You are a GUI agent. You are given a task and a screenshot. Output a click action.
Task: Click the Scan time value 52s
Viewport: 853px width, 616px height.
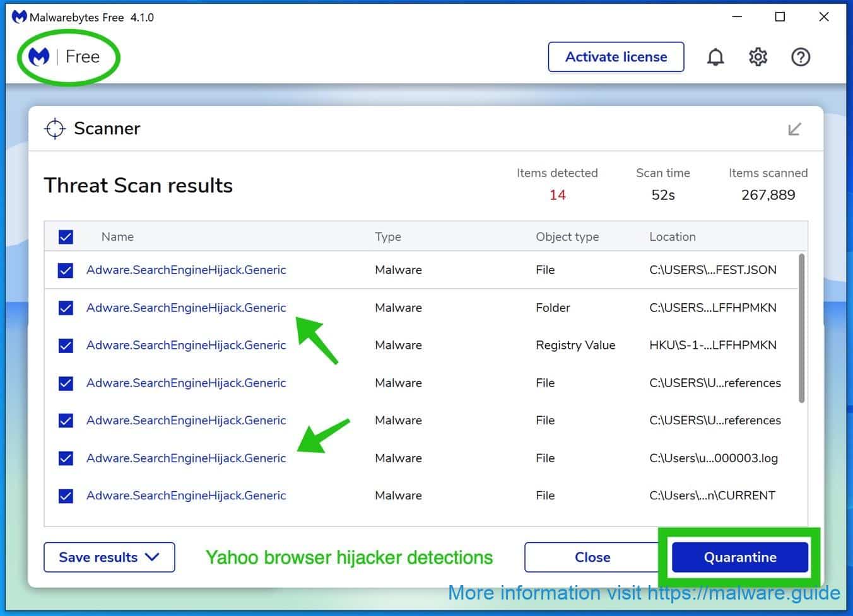pyautogui.click(x=663, y=195)
